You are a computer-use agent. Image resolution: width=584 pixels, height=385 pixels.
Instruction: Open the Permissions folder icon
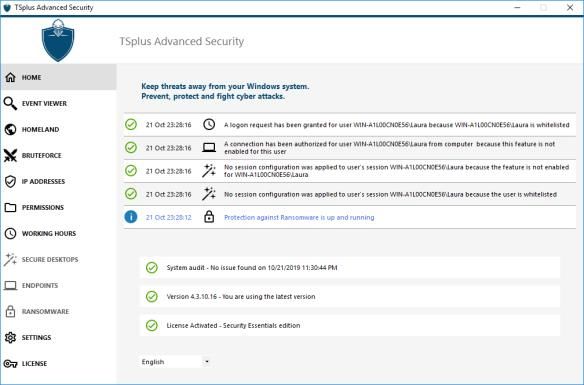[x=10, y=207]
